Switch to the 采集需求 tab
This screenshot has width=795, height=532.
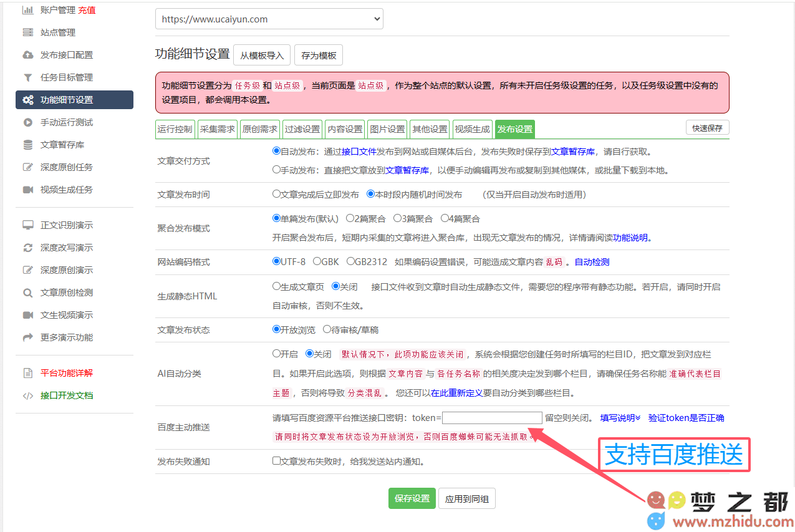218,129
